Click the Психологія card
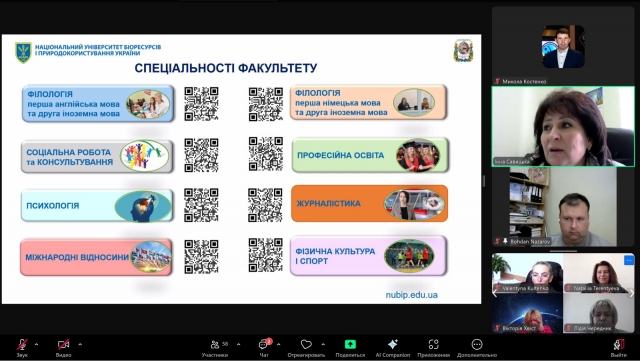The width and height of the screenshot is (640, 361). tap(97, 205)
